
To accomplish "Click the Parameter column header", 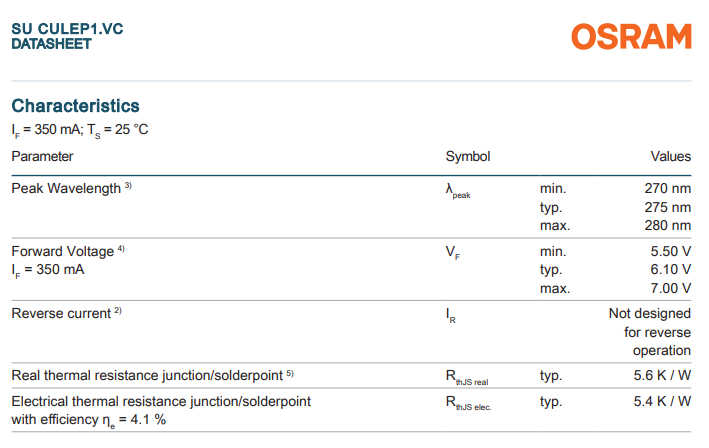I will pyautogui.click(x=42, y=156).
